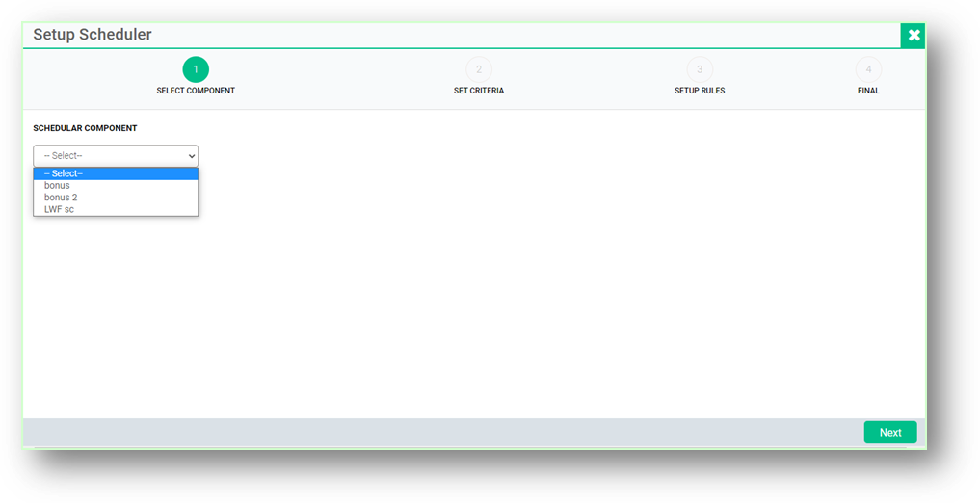Pick 'LWF sc' from the component list

116,209
